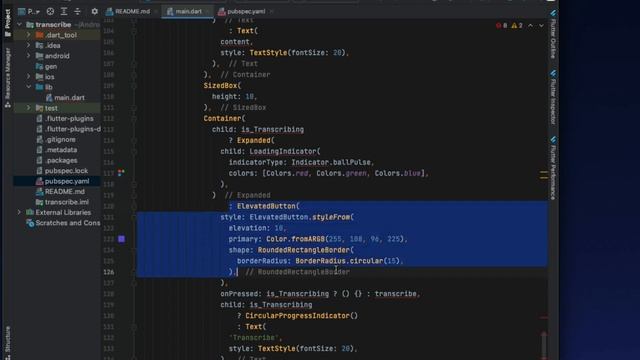This screenshot has height=360, width=640.
Task: Click the collapse all icon in Project toolbar
Action: (78, 11)
